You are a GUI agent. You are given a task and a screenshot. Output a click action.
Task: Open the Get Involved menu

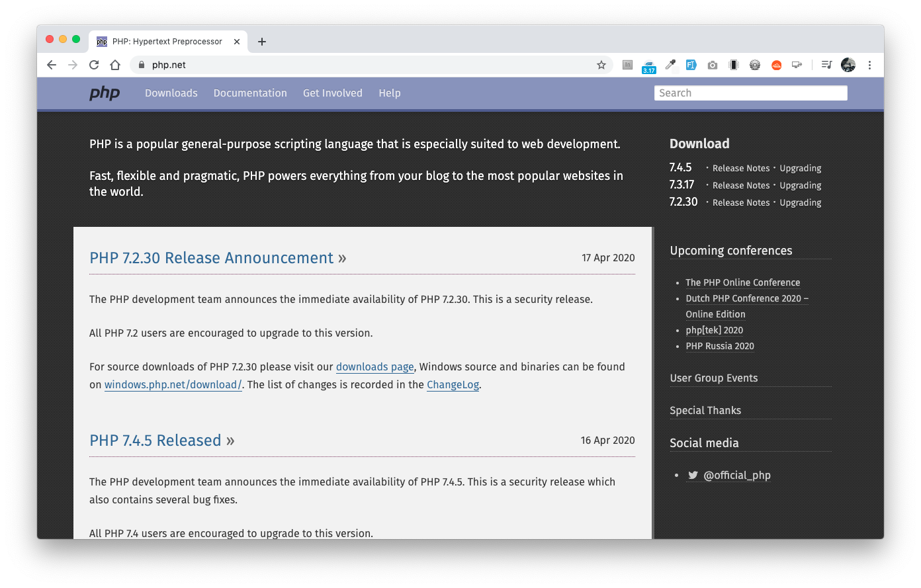333,93
